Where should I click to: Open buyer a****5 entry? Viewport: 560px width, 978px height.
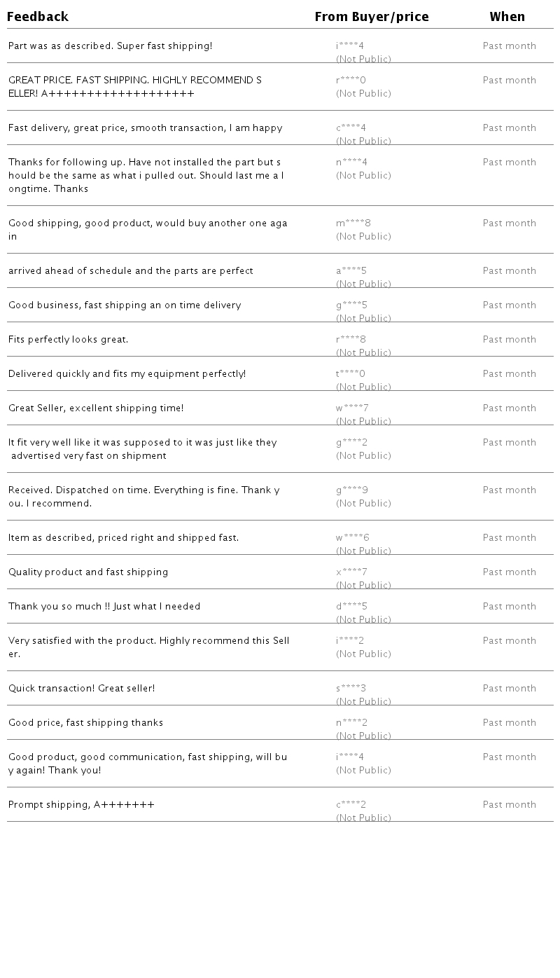tap(351, 271)
